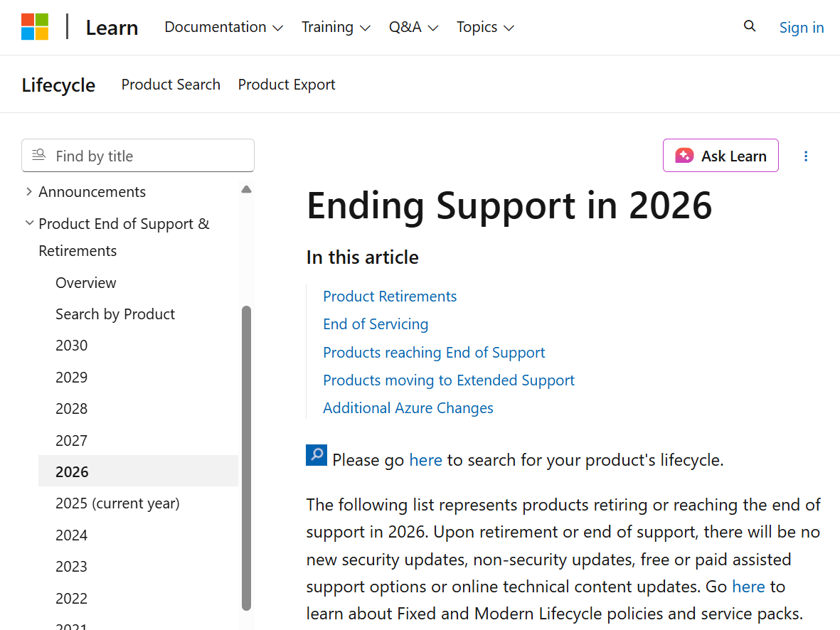Open the three-dot more options menu
The image size is (840, 630).
pyautogui.click(x=805, y=156)
